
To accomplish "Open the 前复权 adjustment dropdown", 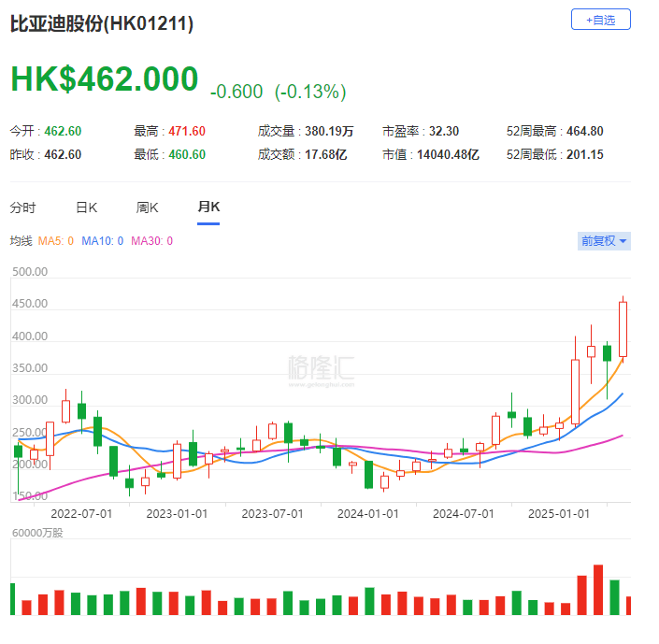I will pyautogui.click(x=605, y=241).
